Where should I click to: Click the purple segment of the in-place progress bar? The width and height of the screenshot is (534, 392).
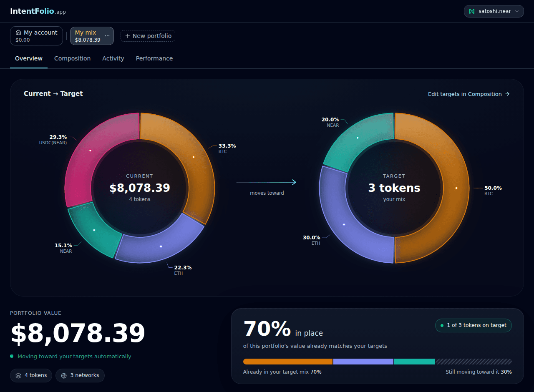pos(363,362)
